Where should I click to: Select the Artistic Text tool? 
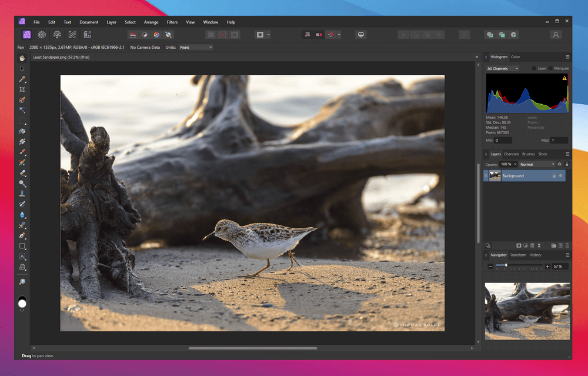click(22, 257)
